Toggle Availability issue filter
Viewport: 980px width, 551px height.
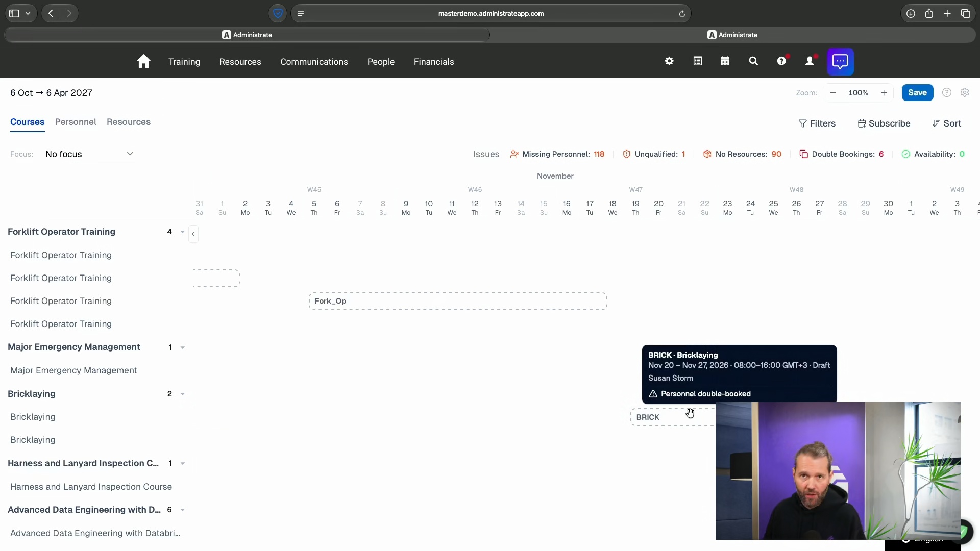933,154
